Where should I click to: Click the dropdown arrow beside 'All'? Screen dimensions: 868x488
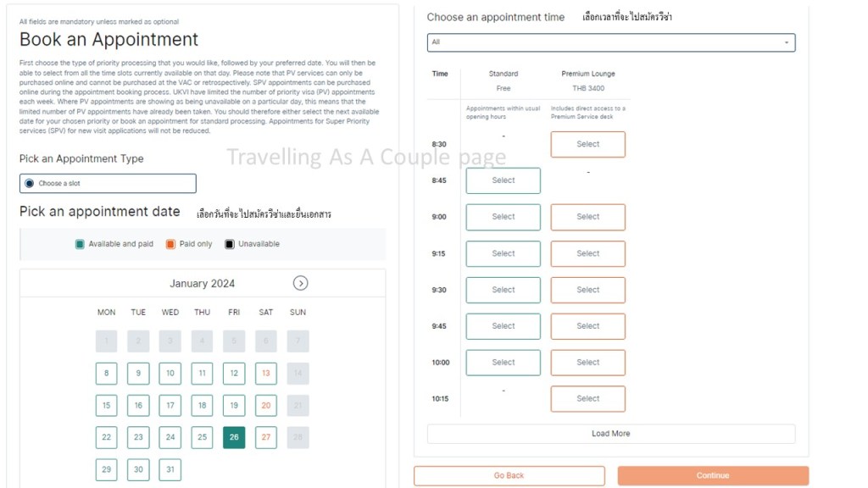[786, 42]
